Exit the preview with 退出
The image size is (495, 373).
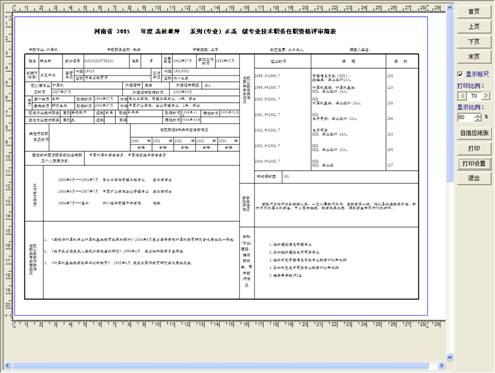(x=474, y=178)
